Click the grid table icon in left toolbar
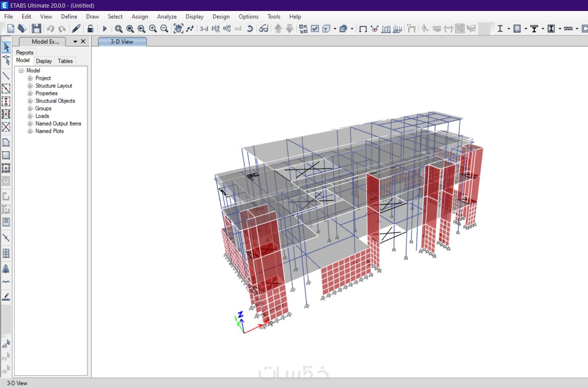Viewport: 588px width, 388px height. [6, 253]
